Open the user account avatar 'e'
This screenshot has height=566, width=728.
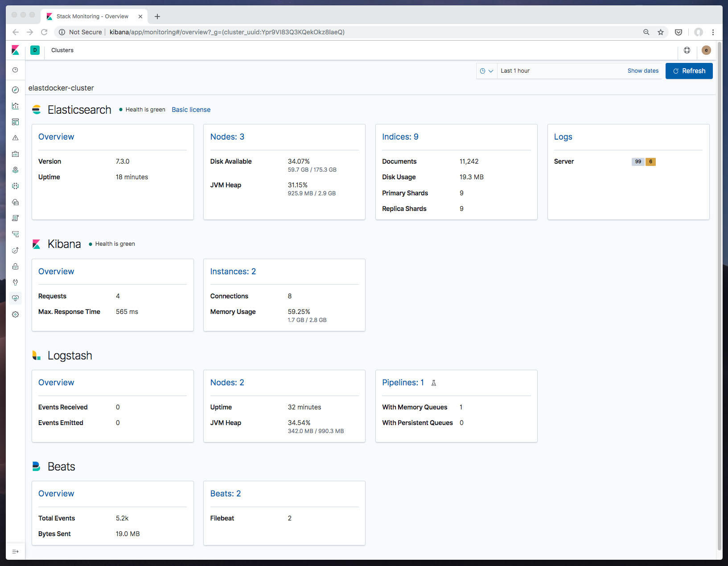click(706, 50)
